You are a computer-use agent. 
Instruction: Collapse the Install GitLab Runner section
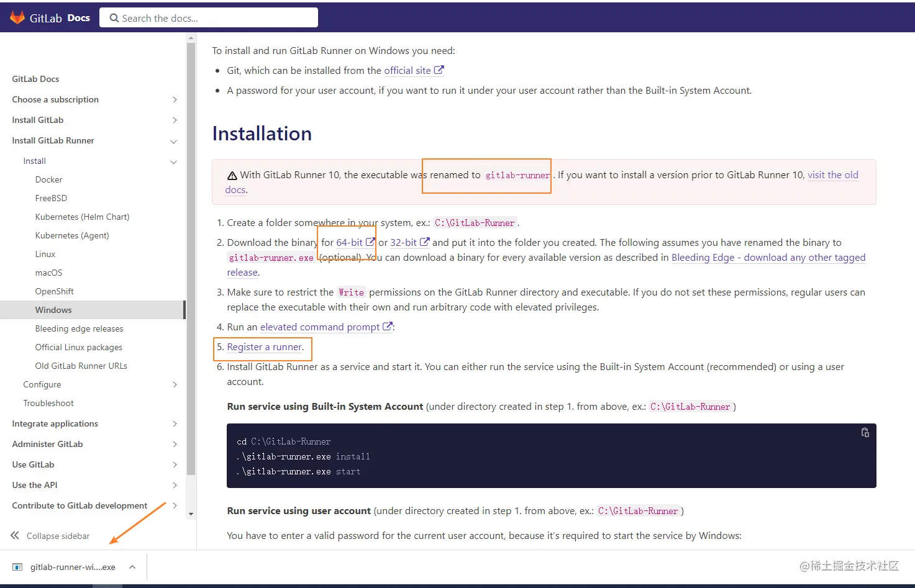[x=174, y=142]
